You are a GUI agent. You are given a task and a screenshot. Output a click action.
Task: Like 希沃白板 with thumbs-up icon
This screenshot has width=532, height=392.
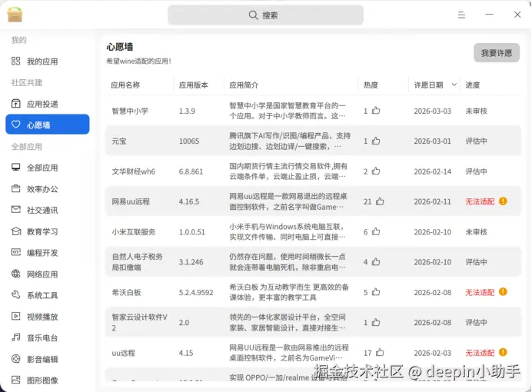pos(376,292)
